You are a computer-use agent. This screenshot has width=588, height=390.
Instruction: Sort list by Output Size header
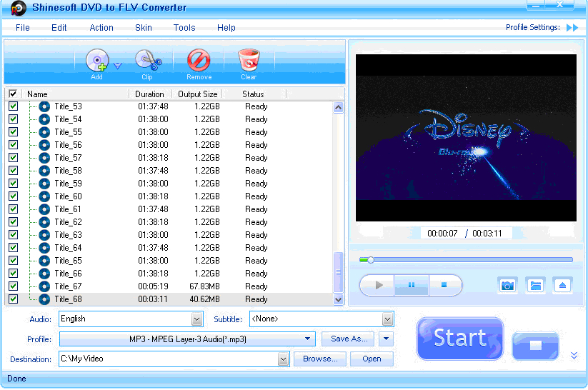tap(197, 94)
